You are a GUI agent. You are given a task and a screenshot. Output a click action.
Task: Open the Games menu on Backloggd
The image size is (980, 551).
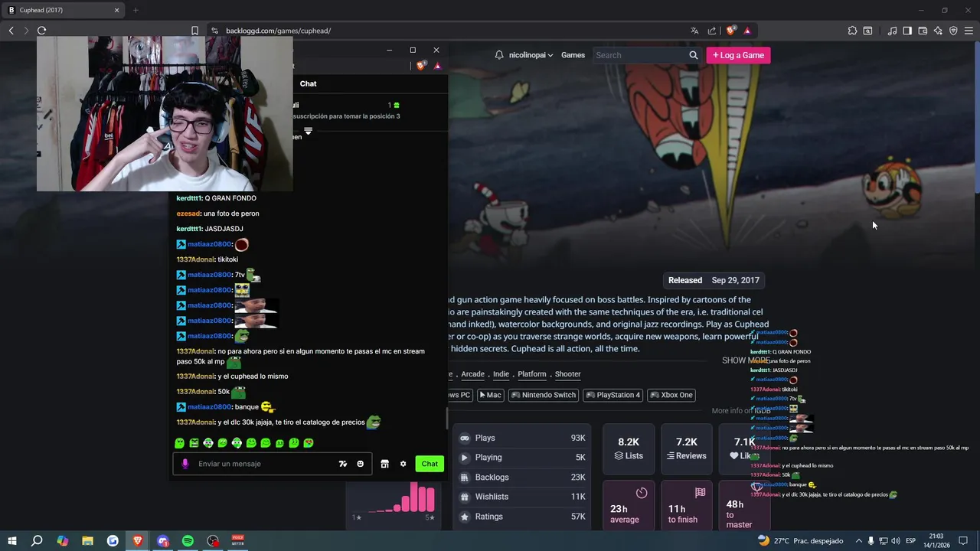click(573, 55)
